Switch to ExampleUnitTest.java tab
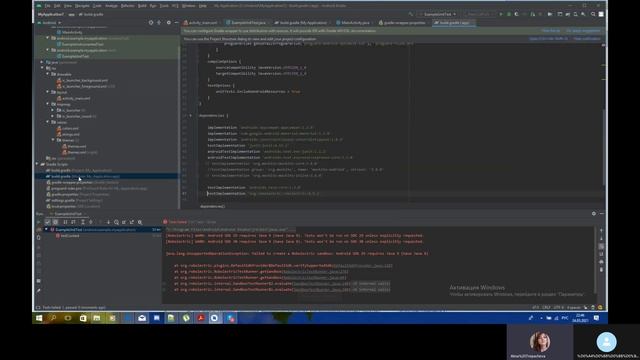 pos(248,23)
